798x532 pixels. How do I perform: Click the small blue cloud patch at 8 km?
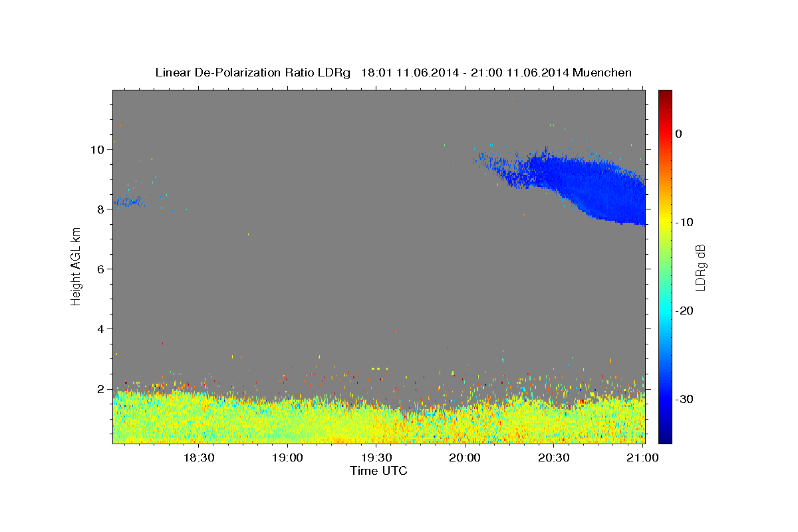[x=126, y=201]
